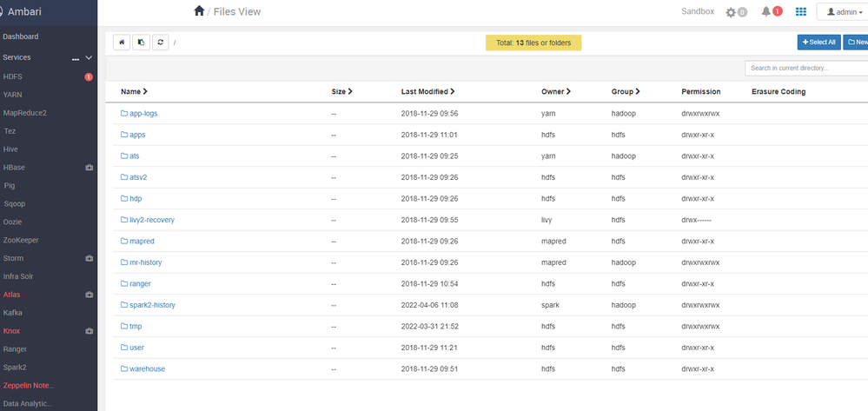This screenshot has height=411, width=868.
Task: Select the HDFS service
Action: pos(13,76)
